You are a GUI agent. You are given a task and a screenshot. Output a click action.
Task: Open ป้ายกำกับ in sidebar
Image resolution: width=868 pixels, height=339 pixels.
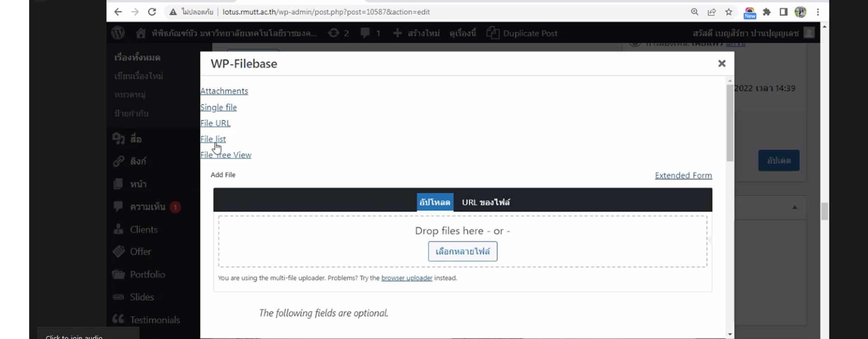(131, 113)
